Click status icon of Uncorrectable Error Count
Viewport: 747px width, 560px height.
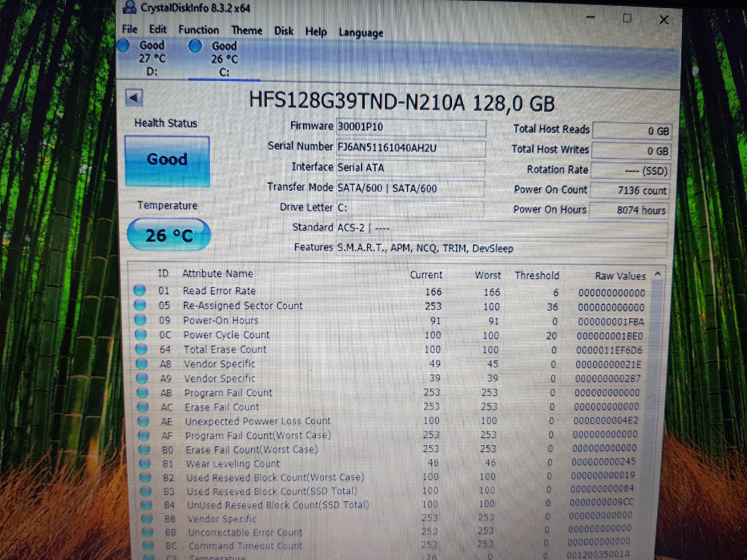click(x=148, y=532)
